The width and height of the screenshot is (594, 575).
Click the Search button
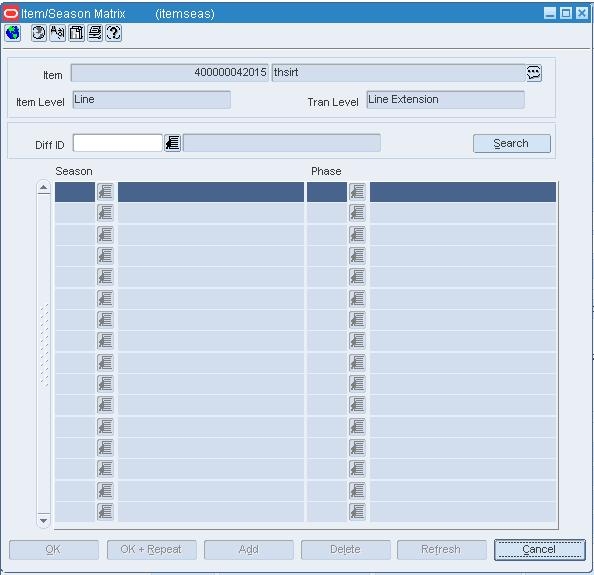(x=512, y=144)
